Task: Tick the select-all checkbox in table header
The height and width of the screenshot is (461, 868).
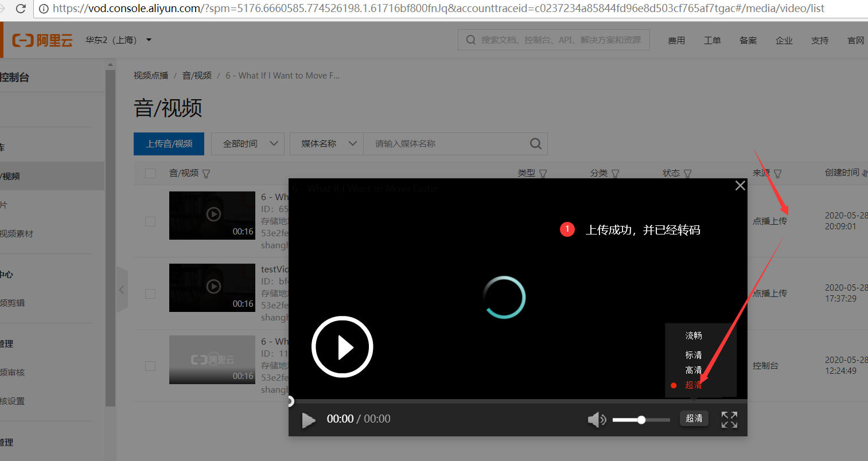Action: [x=150, y=173]
